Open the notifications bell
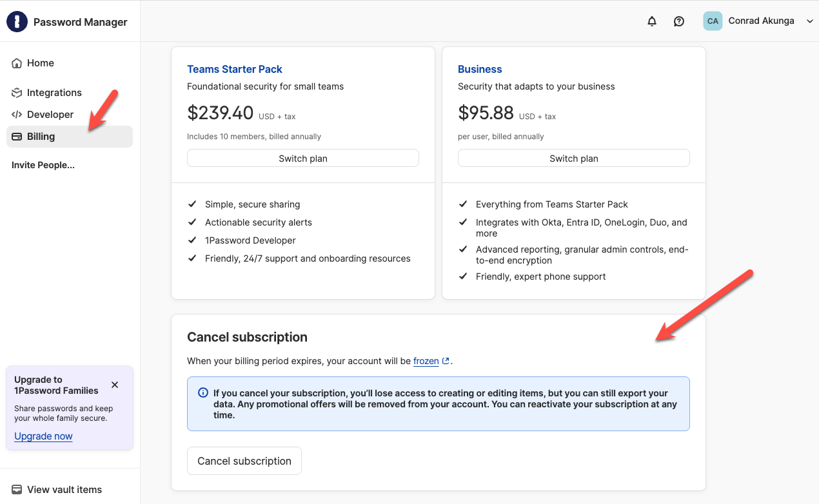The width and height of the screenshot is (819, 504). [652, 21]
